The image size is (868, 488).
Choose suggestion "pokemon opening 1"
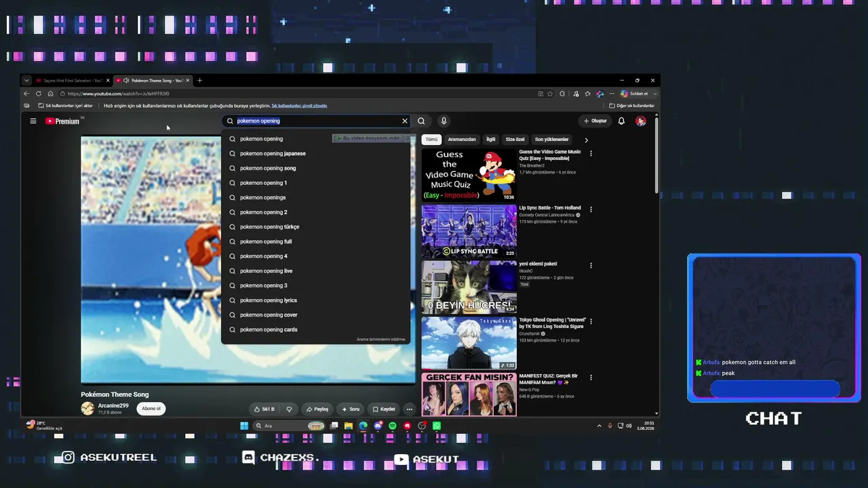[x=315, y=183]
